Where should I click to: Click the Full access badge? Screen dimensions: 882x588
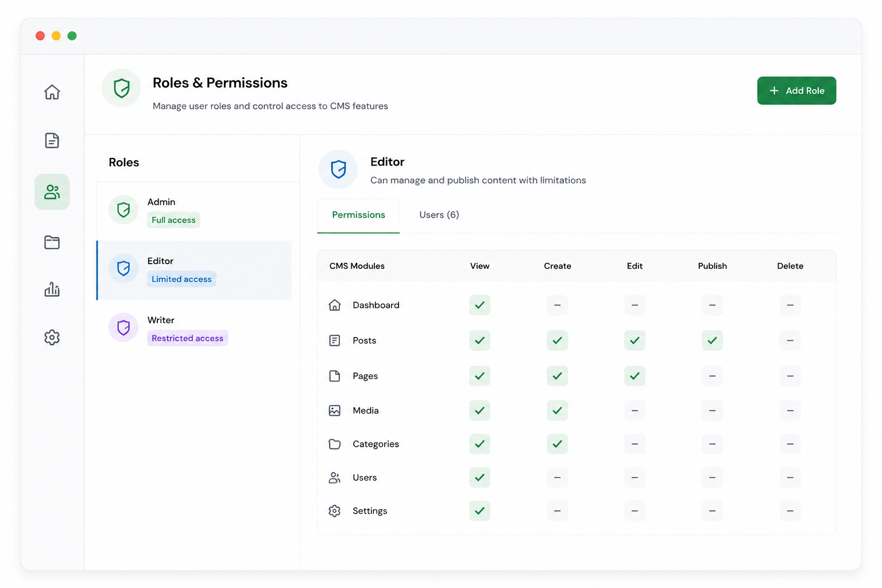173,220
